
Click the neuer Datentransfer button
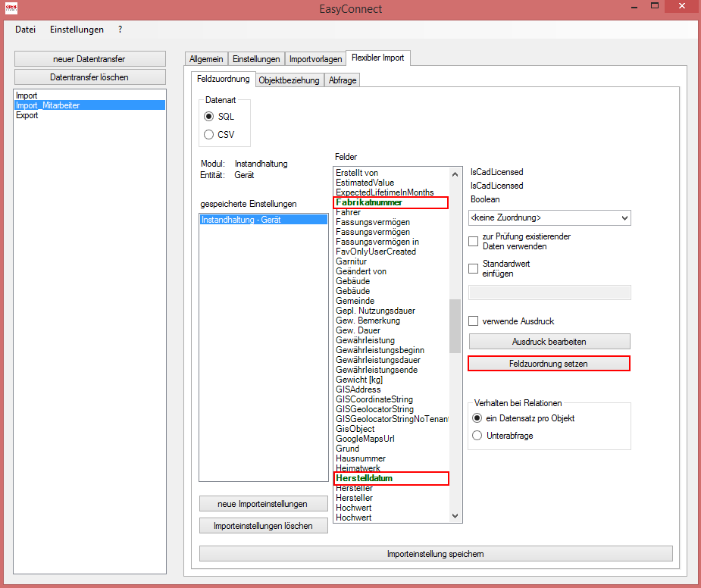(89, 58)
